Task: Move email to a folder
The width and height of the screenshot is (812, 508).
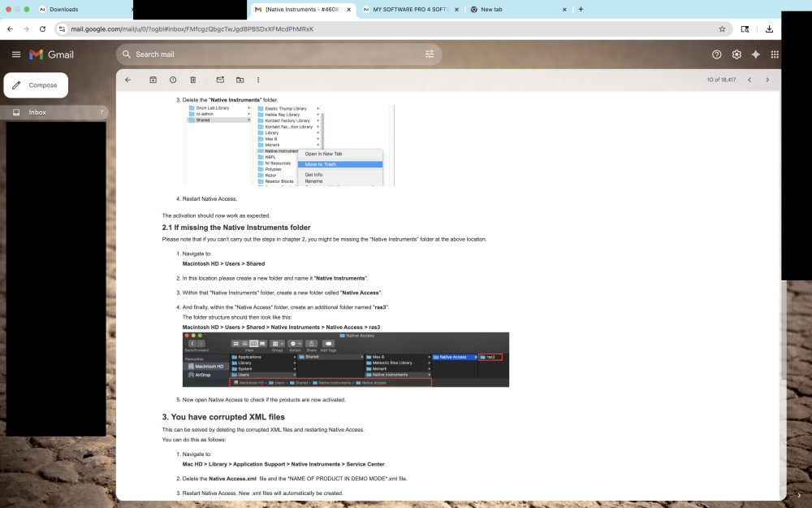Action: point(240,80)
